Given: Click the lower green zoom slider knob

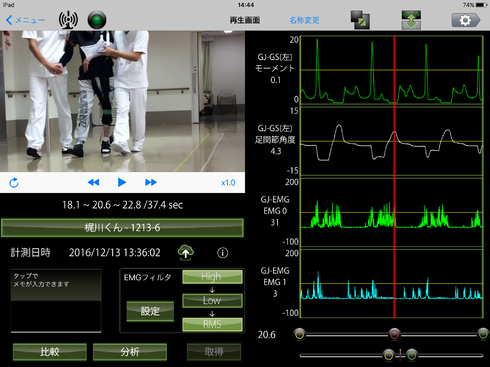Looking at the screenshot, I should (412, 355).
